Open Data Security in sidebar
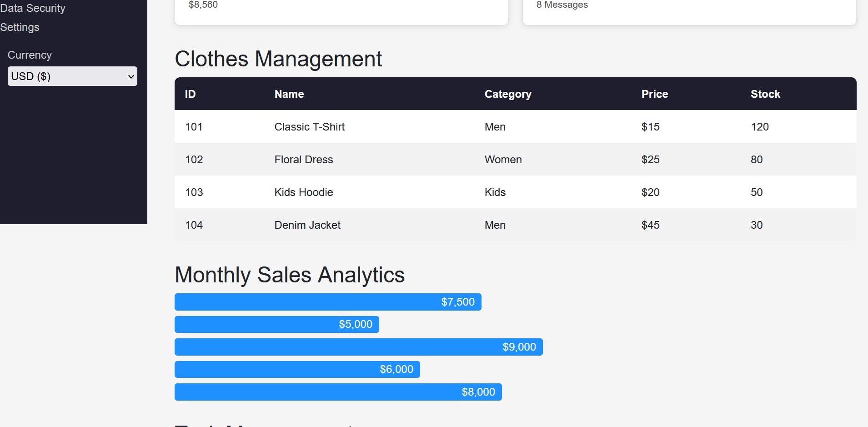This screenshot has height=427, width=868. [33, 8]
